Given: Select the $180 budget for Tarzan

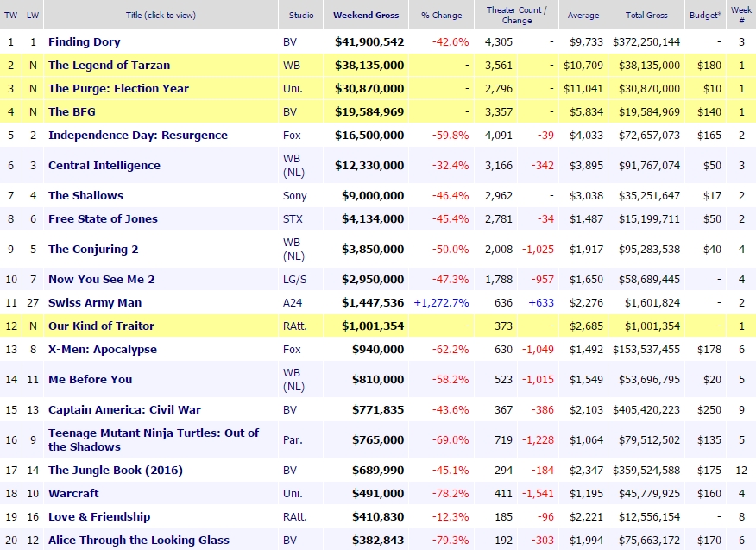Looking at the screenshot, I should coord(709,65).
